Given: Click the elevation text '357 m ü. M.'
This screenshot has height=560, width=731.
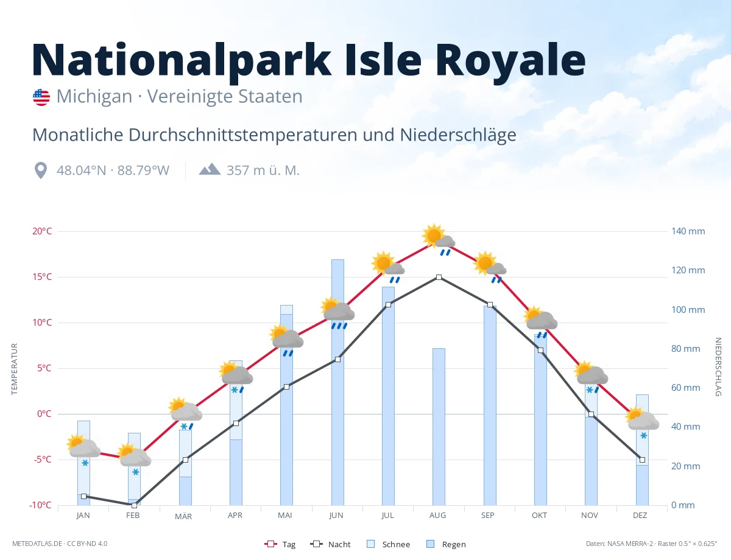Looking at the screenshot, I should tap(263, 170).
